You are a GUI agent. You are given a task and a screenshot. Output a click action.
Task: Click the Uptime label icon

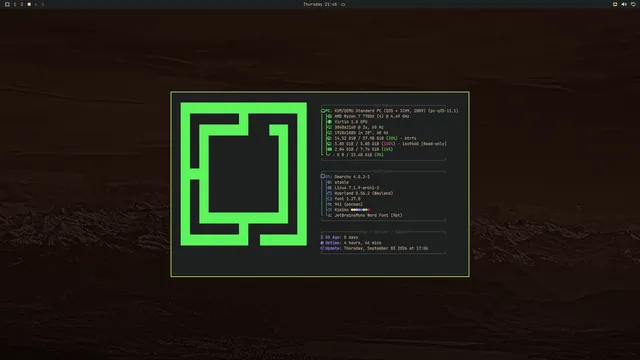tap(322, 243)
